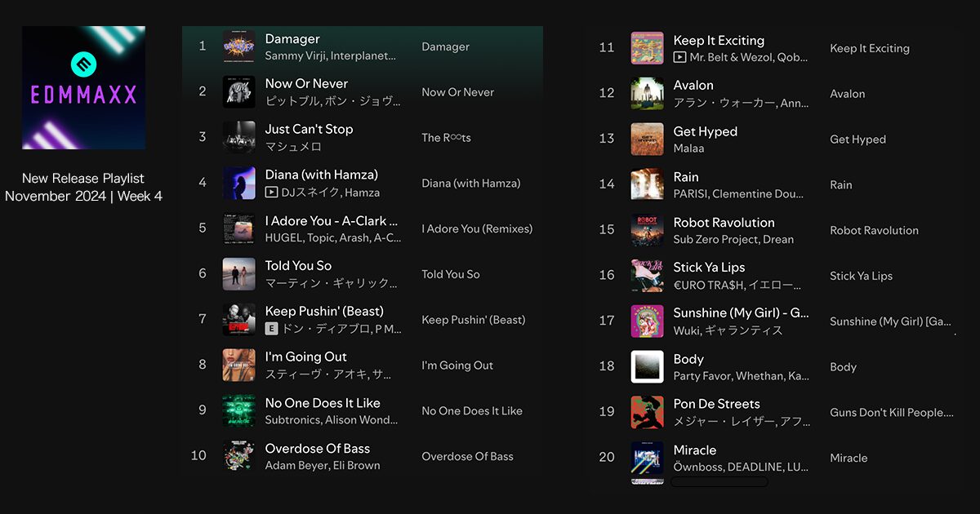Click the Damager album artwork thumbnail
The image size is (980, 514).
click(238, 47)
